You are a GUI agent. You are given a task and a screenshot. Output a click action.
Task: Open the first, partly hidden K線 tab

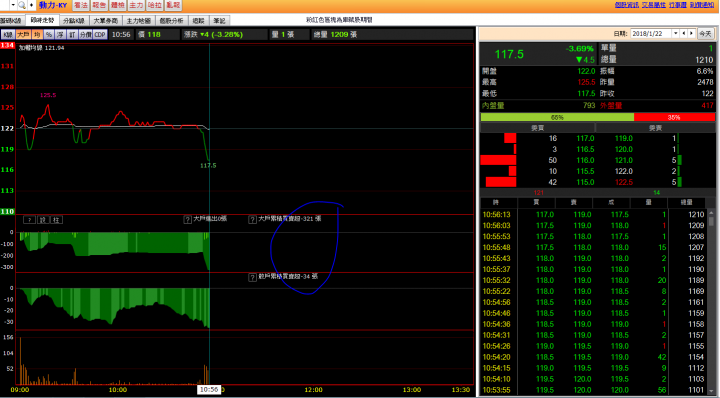click(x=11, y=21)
